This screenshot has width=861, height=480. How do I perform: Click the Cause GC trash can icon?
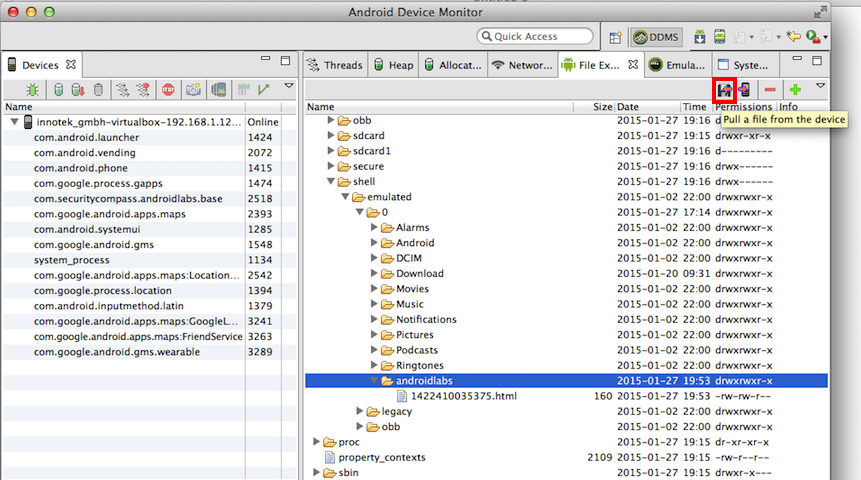tap(98, 90)
